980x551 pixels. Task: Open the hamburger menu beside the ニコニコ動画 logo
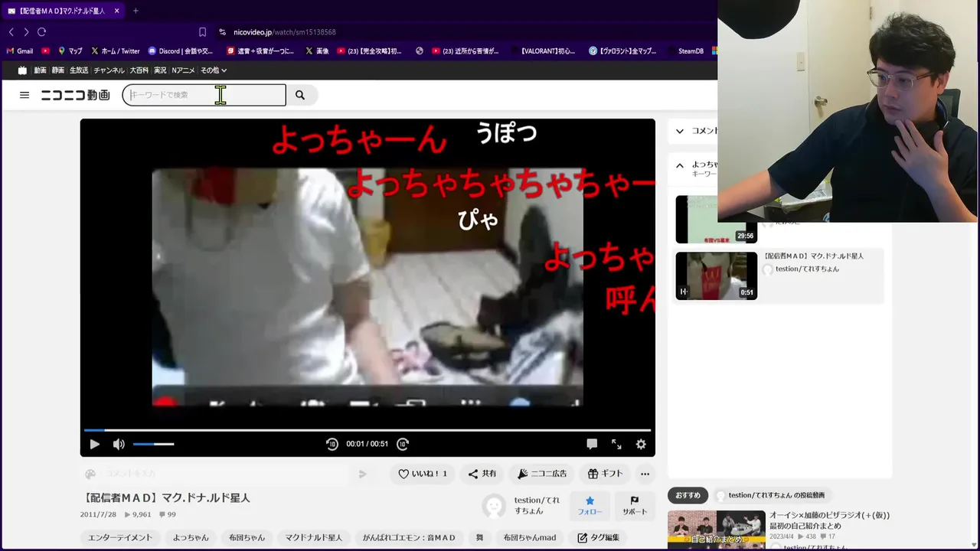point(24,95)
